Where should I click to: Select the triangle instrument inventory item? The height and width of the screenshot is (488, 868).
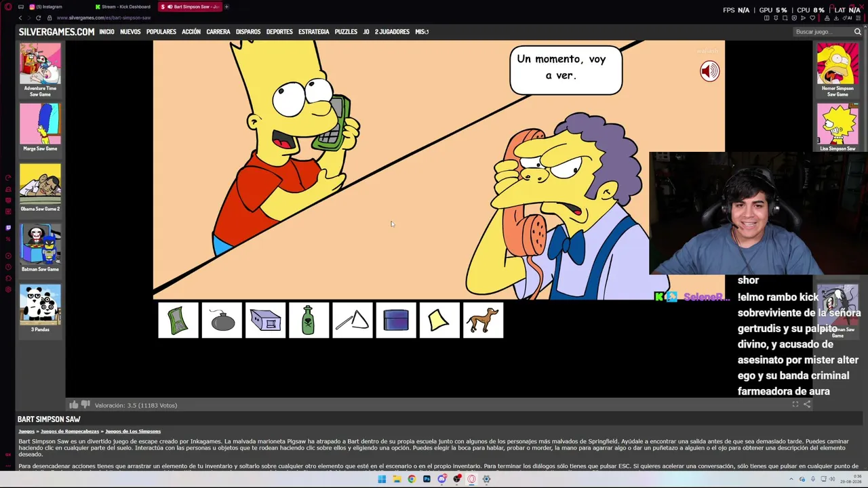click(352, 320)
